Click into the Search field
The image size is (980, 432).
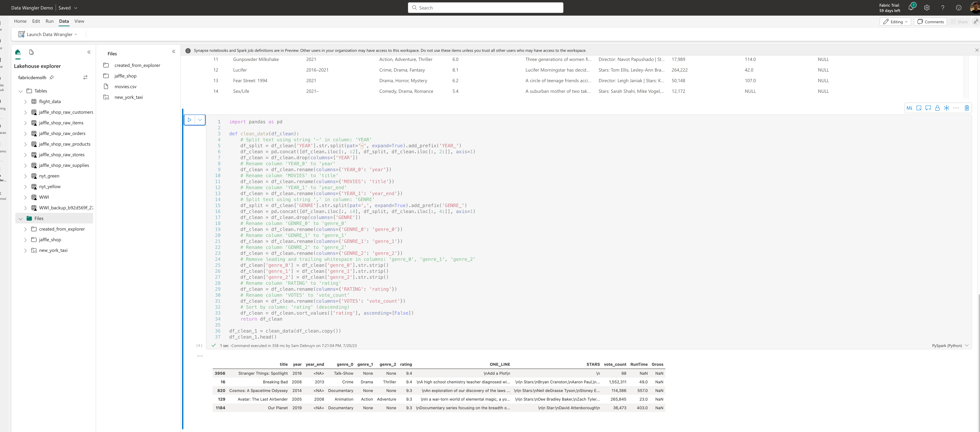click(486, 8)
